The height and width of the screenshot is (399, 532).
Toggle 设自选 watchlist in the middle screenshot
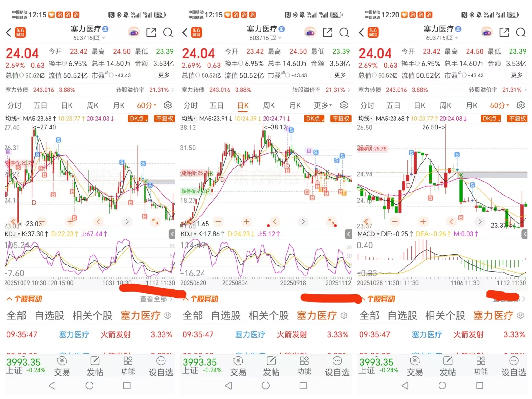337,366
